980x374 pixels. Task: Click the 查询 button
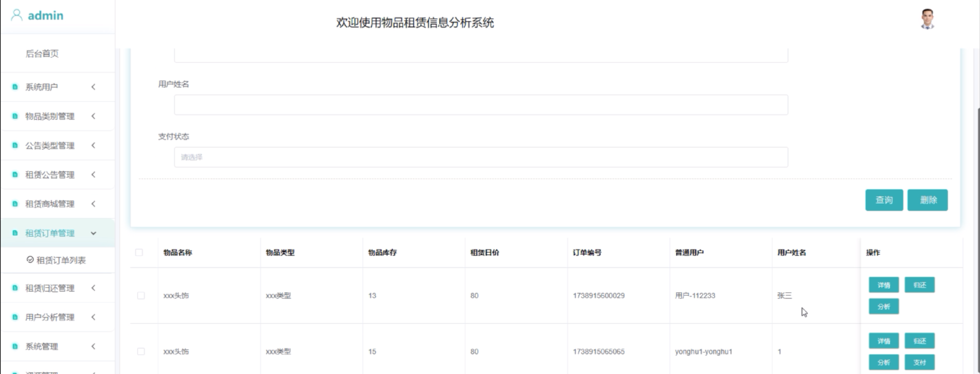pyautogui.click(x=884, y=200)
